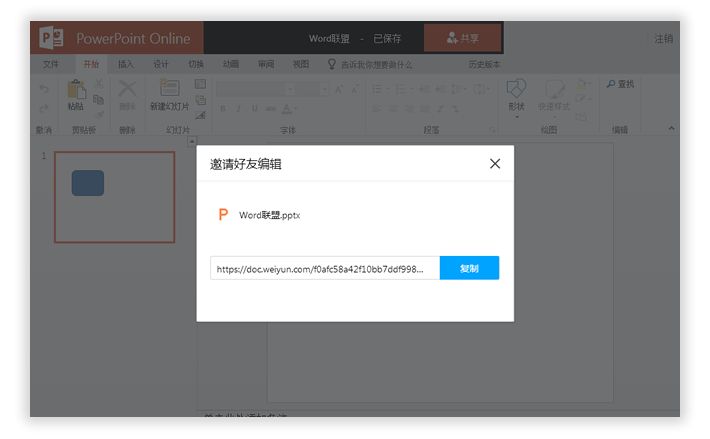Click the 注销 sign-out link
This screenshot has width=710, height=439.
[663, 39]
